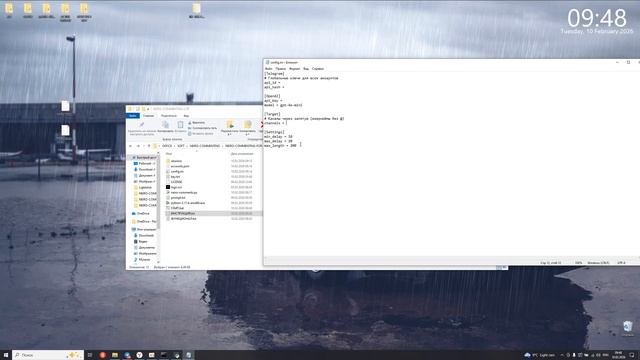The width and height of the screenshot is (640, 360).
Task: Select the logo.ico file icon
Action: pos(168,187)
